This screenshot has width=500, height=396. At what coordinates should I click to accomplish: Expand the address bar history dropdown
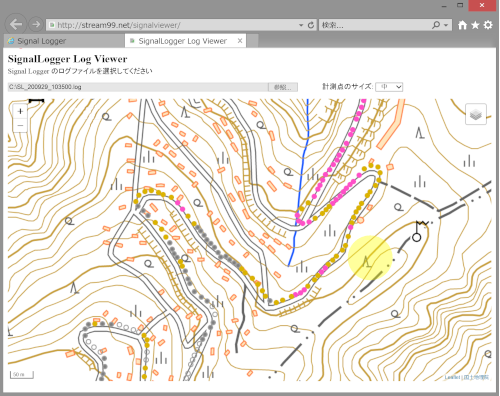(301, 25)
